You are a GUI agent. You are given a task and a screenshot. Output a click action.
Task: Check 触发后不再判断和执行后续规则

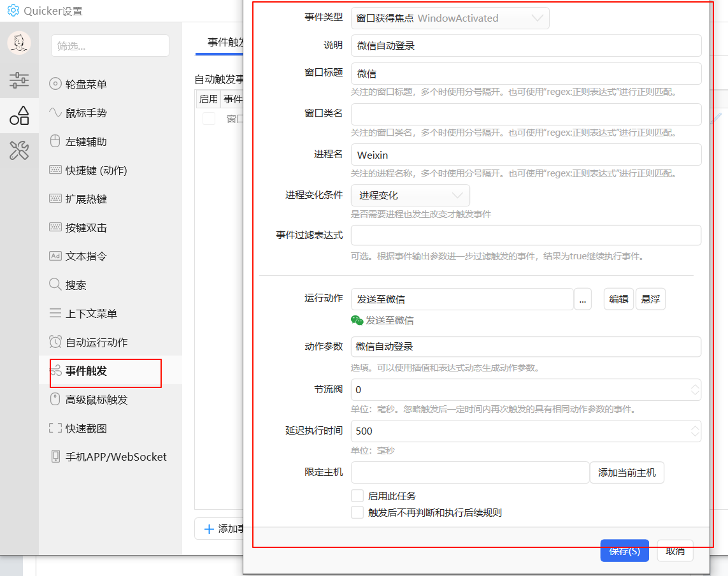coord(357,512)
